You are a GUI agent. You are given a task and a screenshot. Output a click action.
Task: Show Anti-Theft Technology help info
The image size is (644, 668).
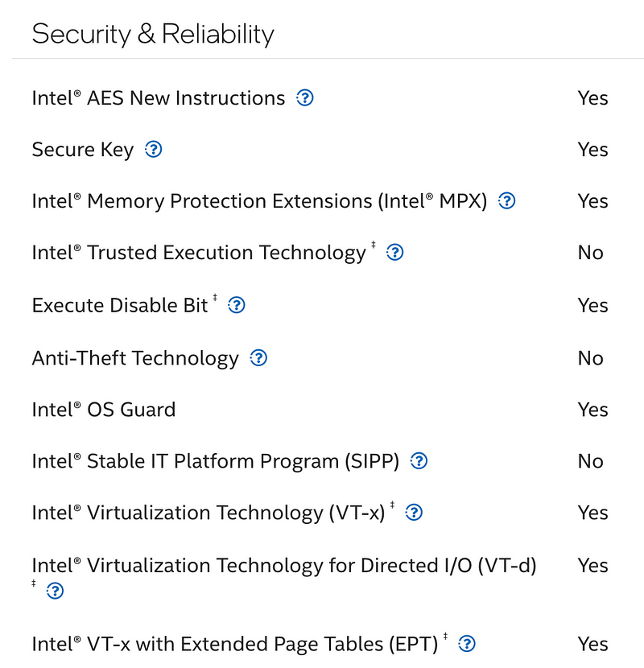pyautogui.click(x=258, y=358)
